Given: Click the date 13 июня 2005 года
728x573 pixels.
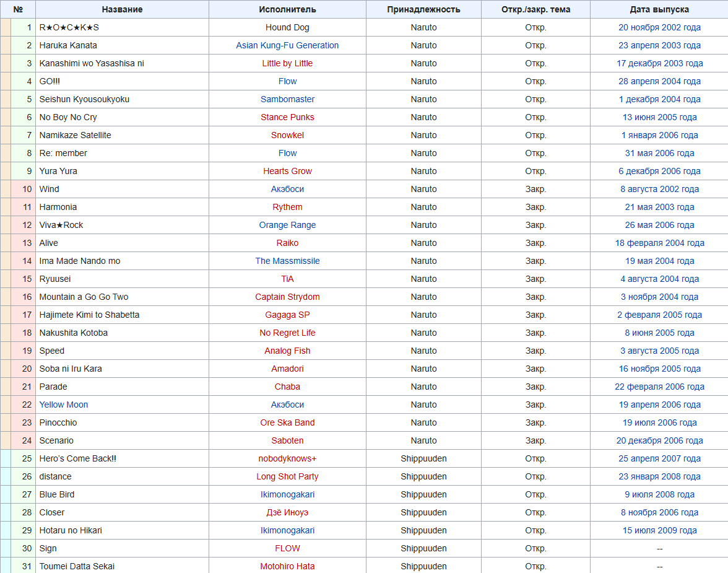Looking at the screenshot, I should [x=659, y=117].
